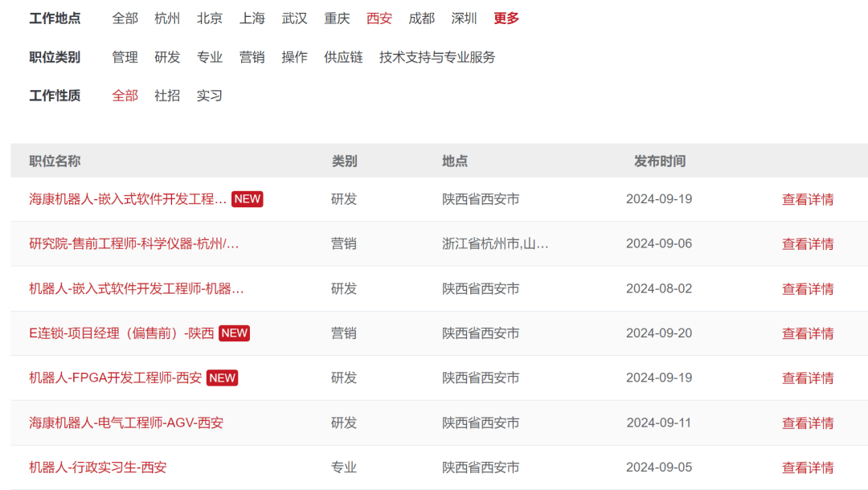The width and height of the screenshot is (868, 490).
Task: Filter by 实习 work type
Action: click(210, 96)
